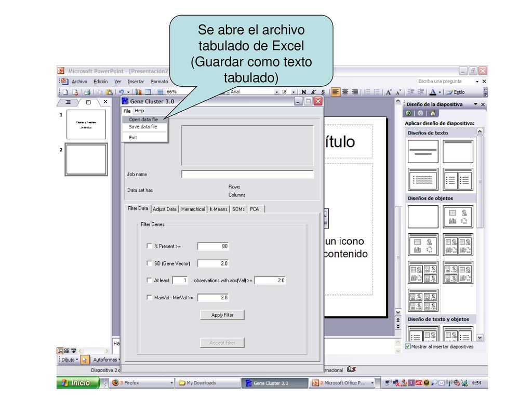Click Normal view icon at bottom left
This screenshot has width=532, height=399.
click(x=60, y=351)
